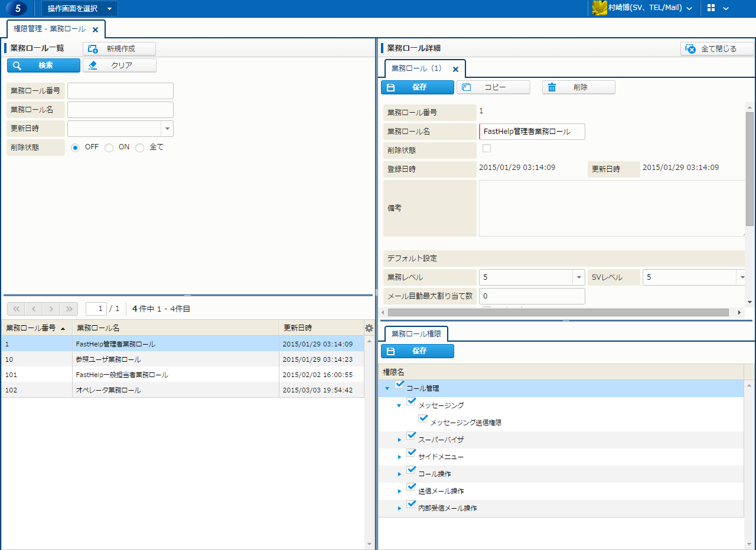Image resolution: width=756 pixels, height=550 pixels.
Task: Click the gear icon on role list table
Action: (x=369, y=328)
